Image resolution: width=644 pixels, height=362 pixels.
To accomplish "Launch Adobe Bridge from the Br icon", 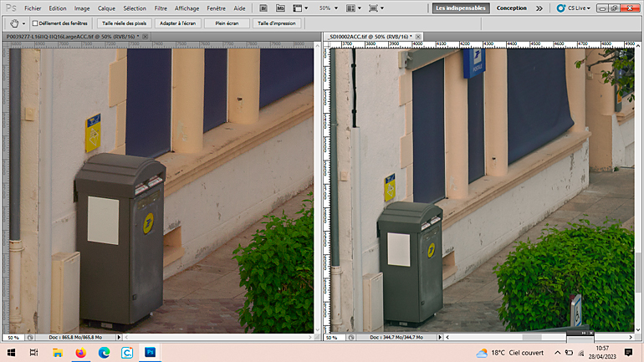I will pos(263,8).
